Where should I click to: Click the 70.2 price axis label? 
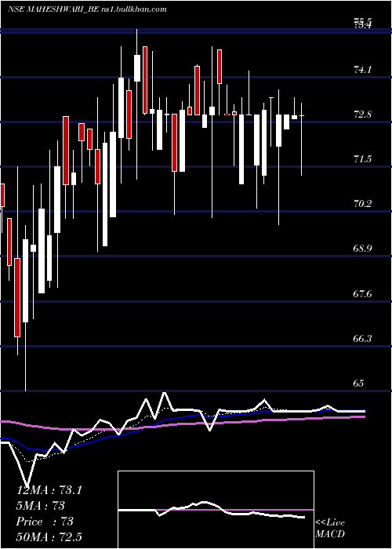(362, 204)
